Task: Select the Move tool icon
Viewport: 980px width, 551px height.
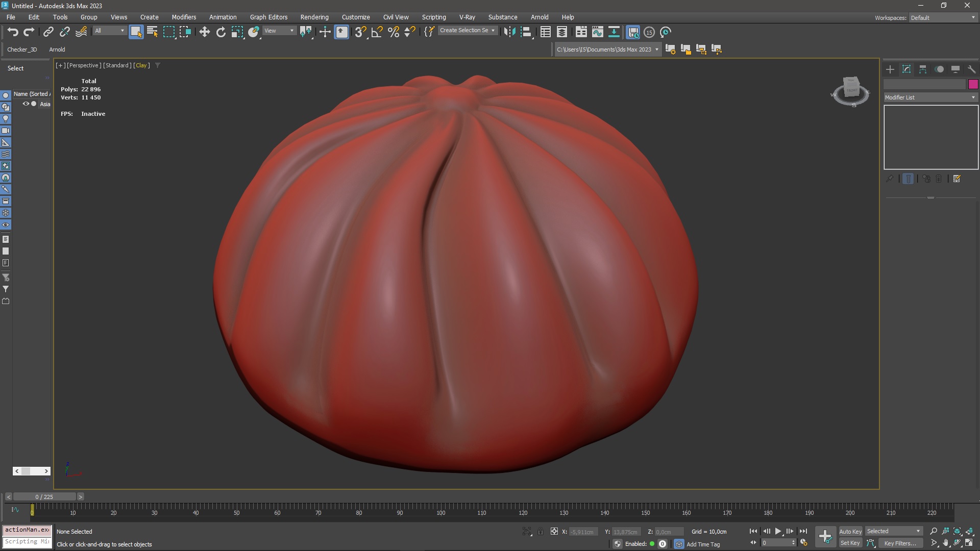Action: [204, 32]
